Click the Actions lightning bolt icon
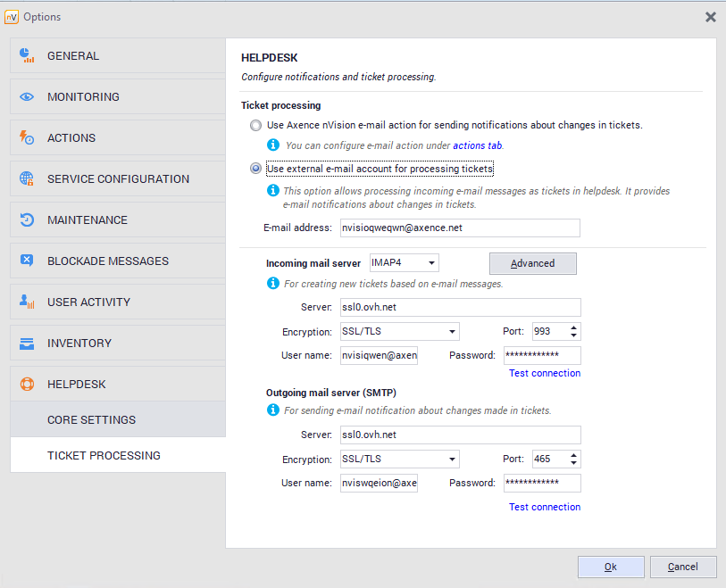Viewport: 726px width, 588px height. click(27, 138)
